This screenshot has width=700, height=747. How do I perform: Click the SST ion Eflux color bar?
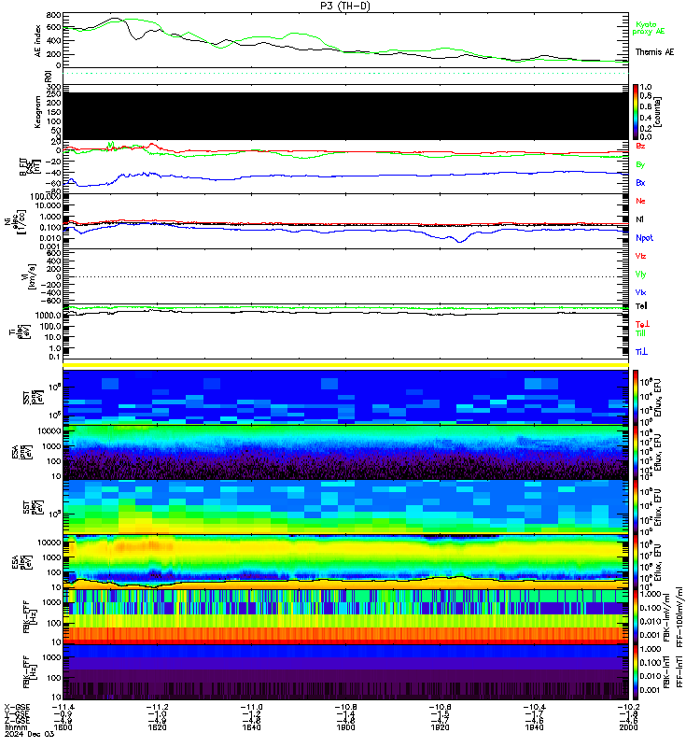636,396
